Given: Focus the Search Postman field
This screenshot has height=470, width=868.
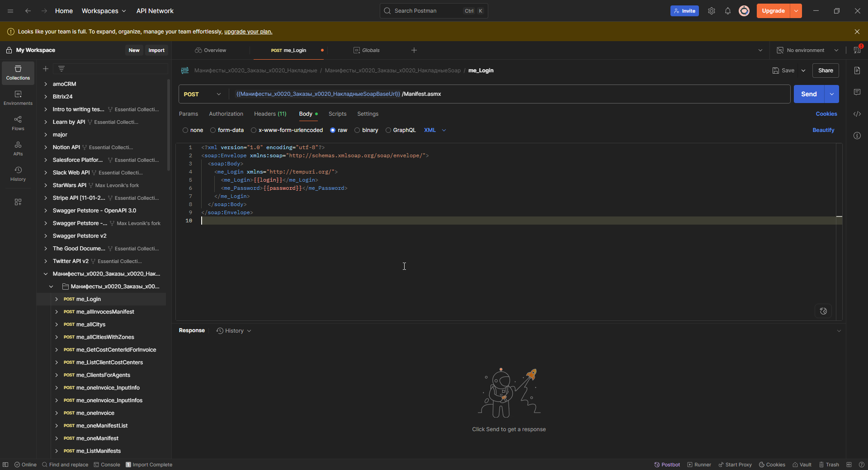Looking at the screenshot, I should click(x=434, y=11).
